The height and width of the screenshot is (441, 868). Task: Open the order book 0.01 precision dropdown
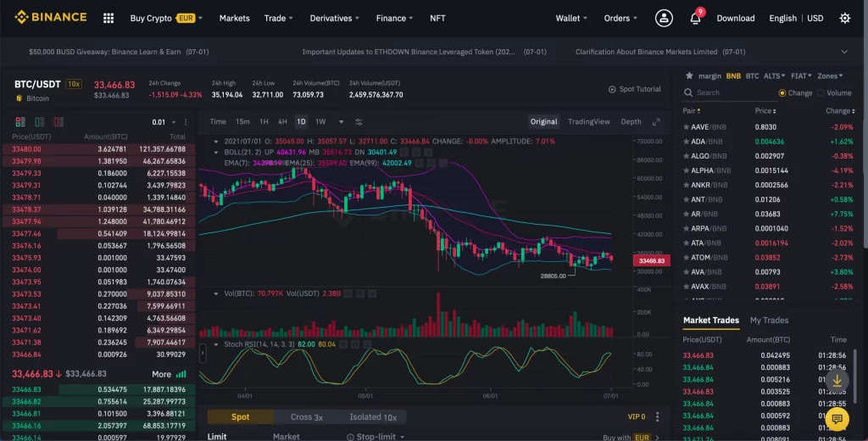click(164, 122)
